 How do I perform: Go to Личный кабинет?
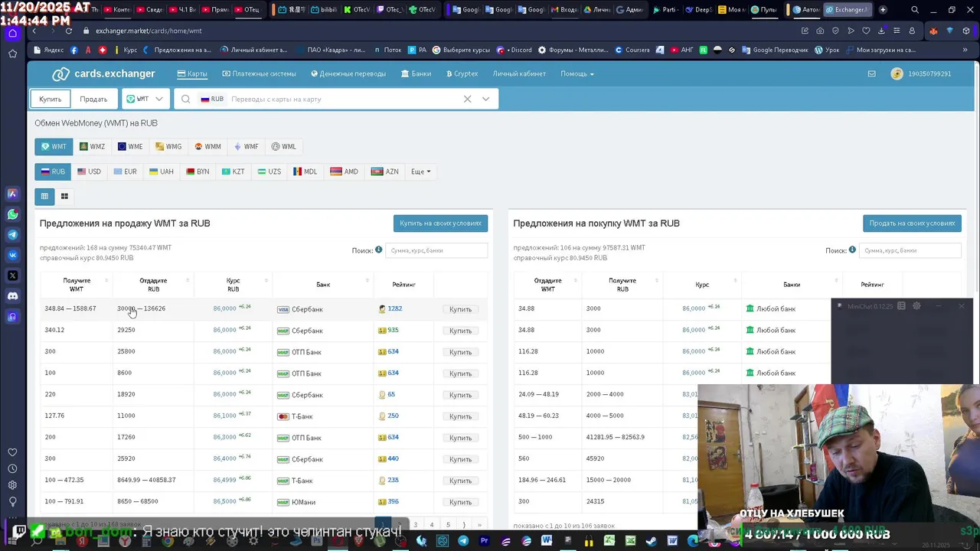(519, 74)
